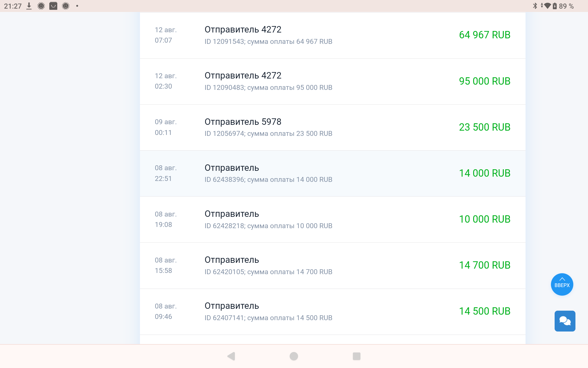The width and height of the screenshot is (588, 368).
Task: Click the 14 500 RUB amount
Action: coord(484,311)
